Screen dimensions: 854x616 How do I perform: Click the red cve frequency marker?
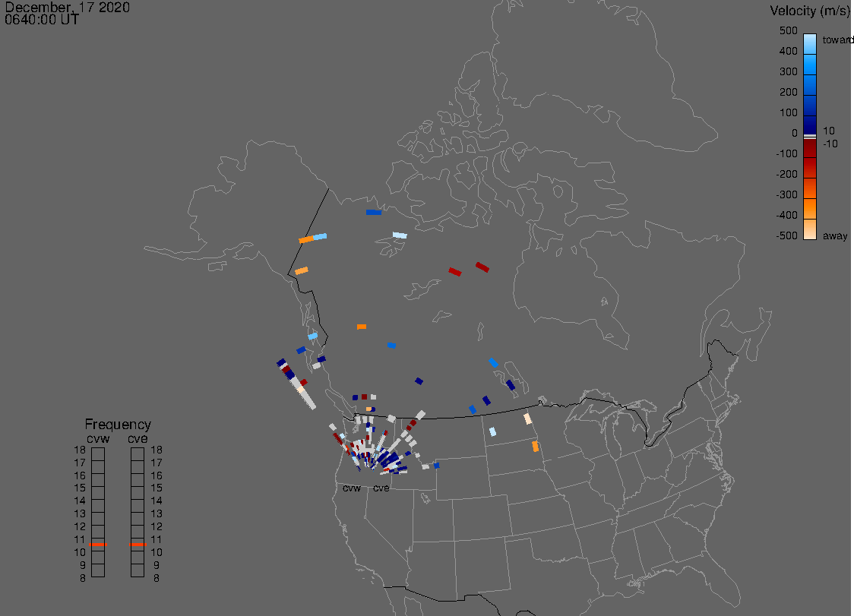(138, 545)
